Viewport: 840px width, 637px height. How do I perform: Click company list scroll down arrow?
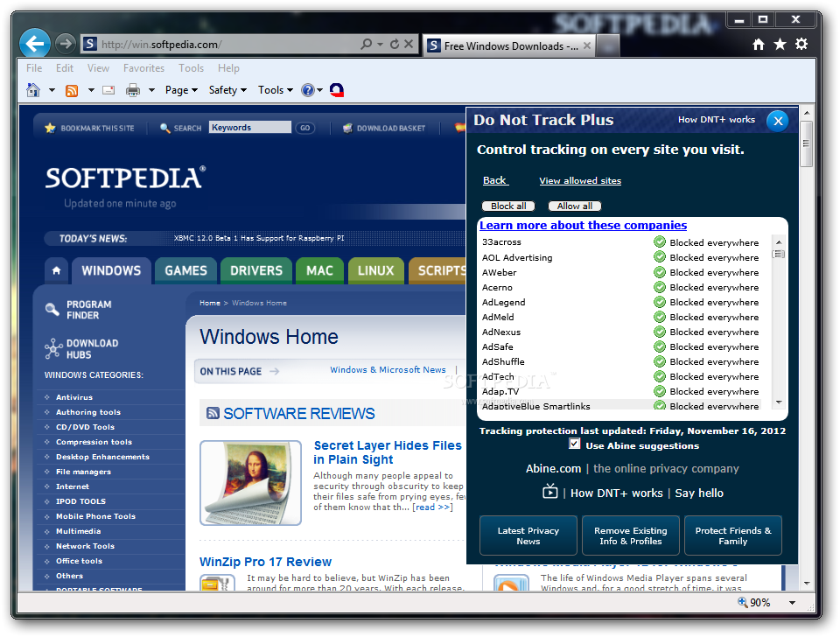[x=779, y=402]
